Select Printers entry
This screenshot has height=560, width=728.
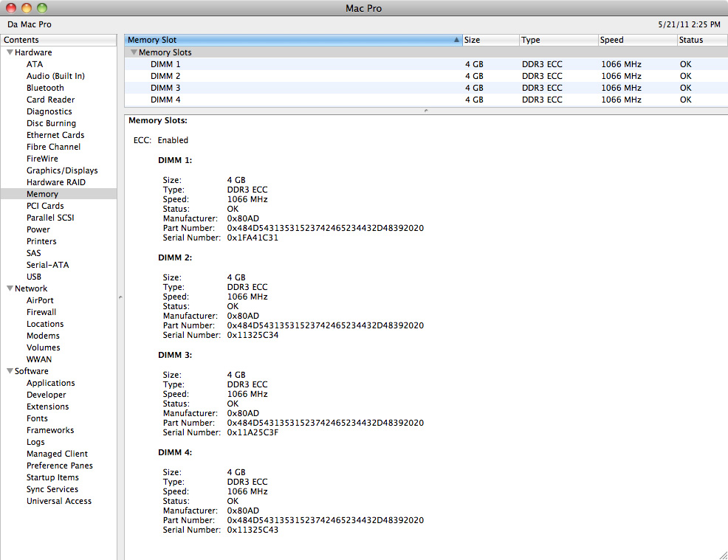41,241
